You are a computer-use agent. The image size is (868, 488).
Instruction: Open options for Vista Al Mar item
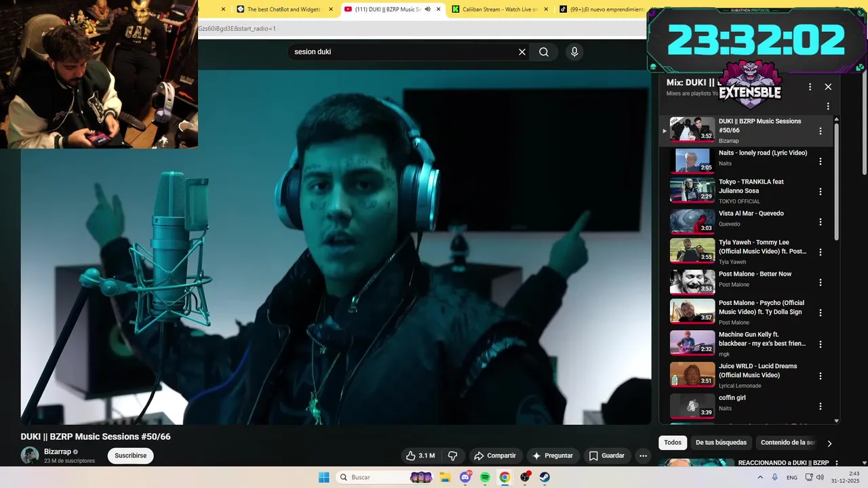click(x=821, y=222)
